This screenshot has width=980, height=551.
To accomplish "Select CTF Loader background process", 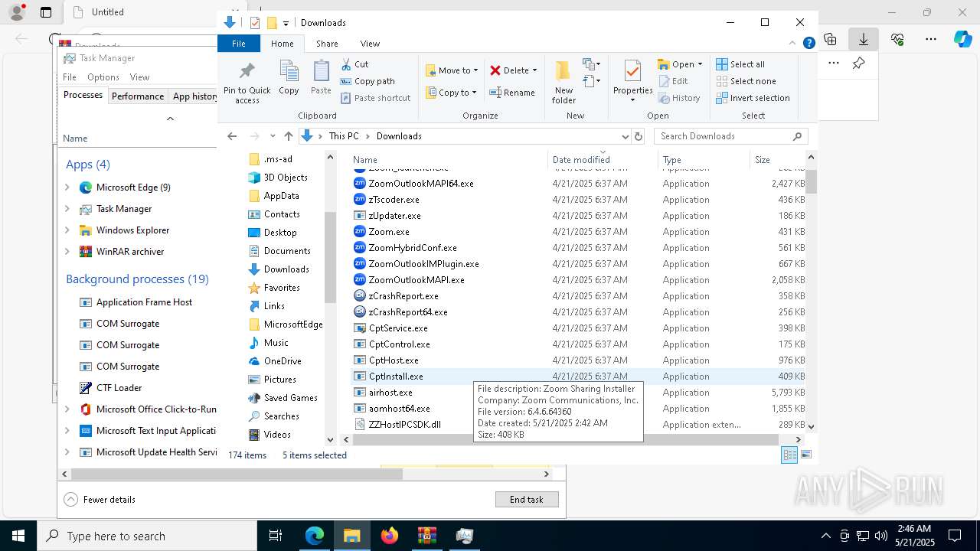I will pyautogui.click(x=119, y=388).
